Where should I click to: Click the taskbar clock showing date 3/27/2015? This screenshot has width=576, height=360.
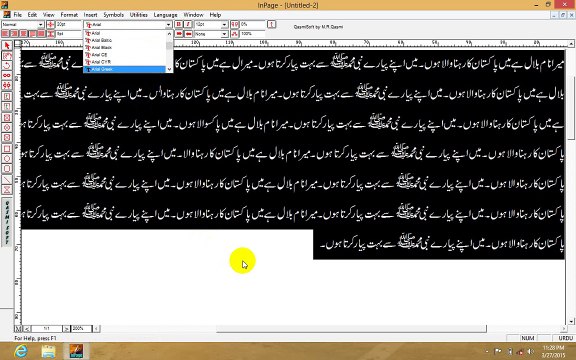coord(553,352)
